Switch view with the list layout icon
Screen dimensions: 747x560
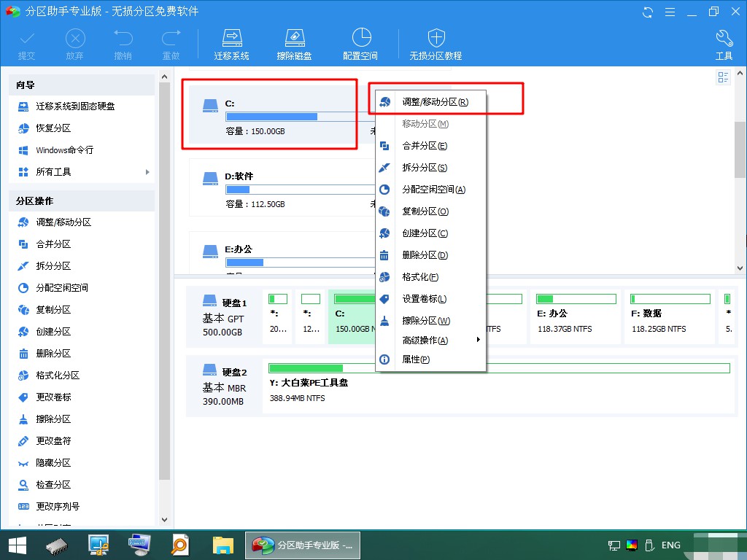point(723,77)
